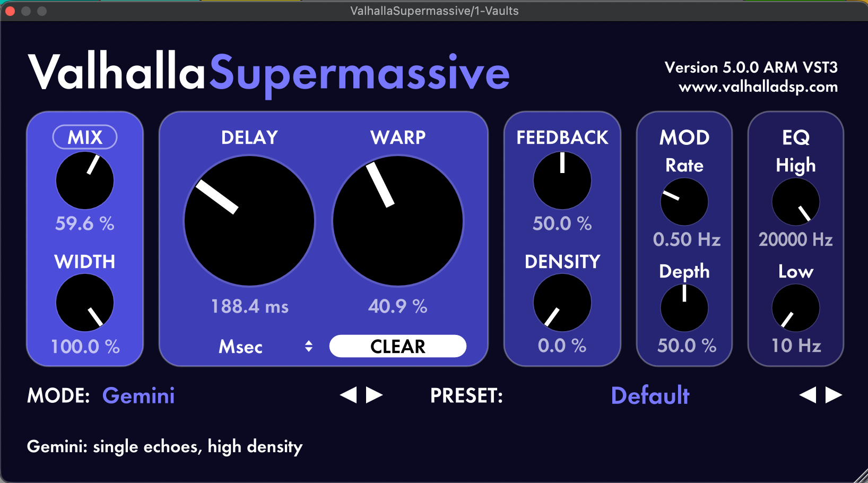Click the MIX knob
This screenshot has width=868, height=483.
pos(85,180)
